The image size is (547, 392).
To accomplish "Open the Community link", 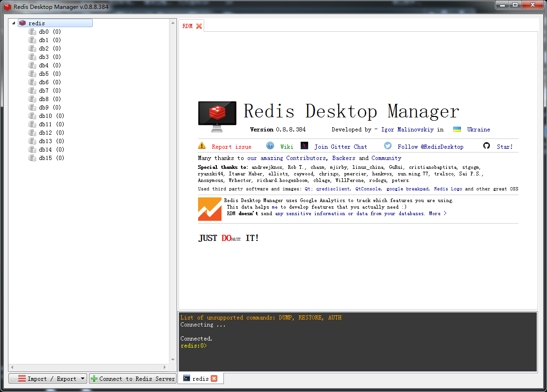I will tap(386, 158).
